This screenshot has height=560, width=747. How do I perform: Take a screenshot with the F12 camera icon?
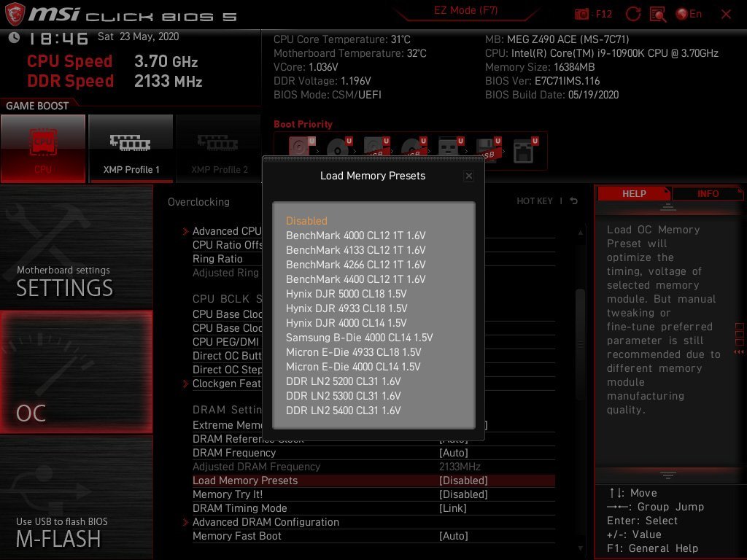tap(581, 15)
